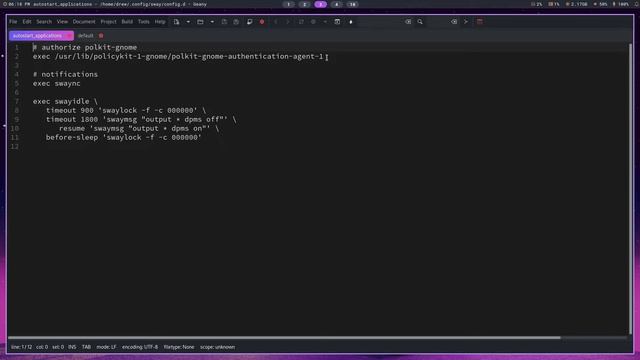Click the 'timeout 1800' dpms off line

click(x=141, y=119)
